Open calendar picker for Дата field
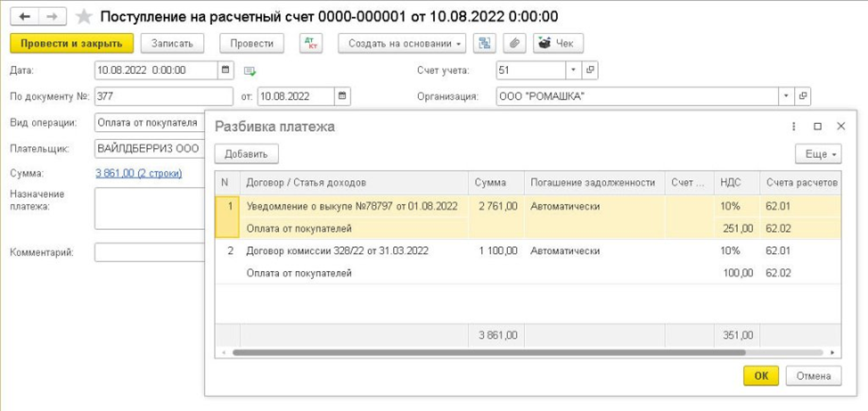 (225, 70)
